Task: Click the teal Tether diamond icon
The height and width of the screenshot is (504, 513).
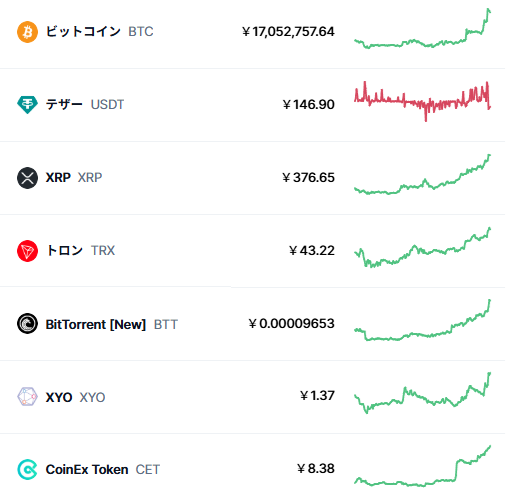Action: 27,105
